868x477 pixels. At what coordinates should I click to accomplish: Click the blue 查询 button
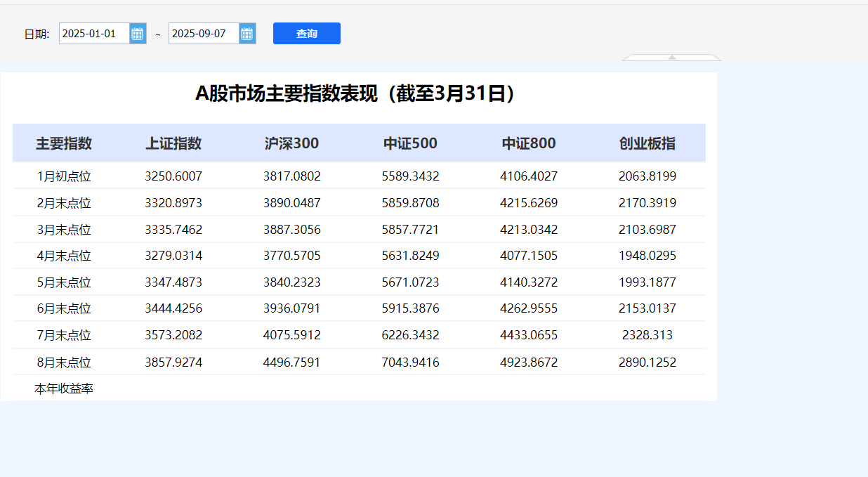tap(307, 33)
